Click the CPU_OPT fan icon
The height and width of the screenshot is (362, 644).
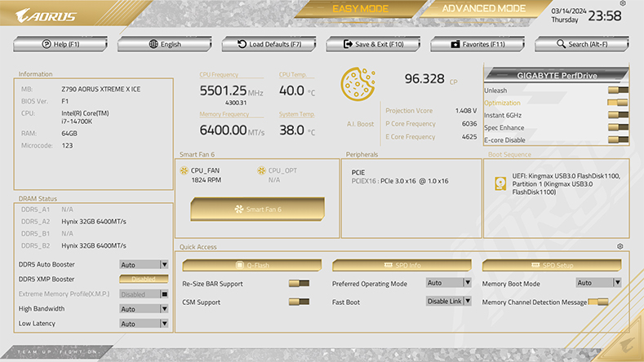pos(261,170)
